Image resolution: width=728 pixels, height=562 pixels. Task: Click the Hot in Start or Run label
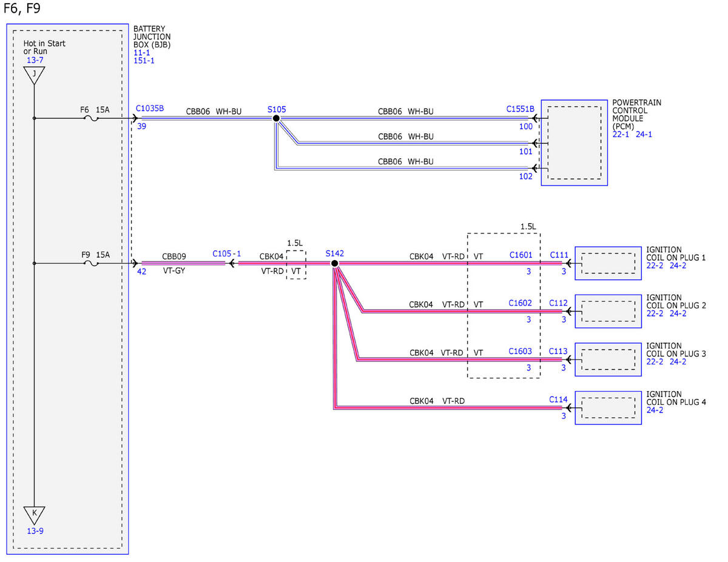click(44, 47)
